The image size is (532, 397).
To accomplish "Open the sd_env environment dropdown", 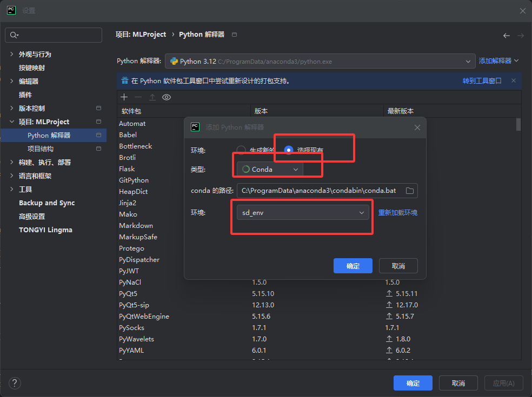I will click(x=303, y=213).
